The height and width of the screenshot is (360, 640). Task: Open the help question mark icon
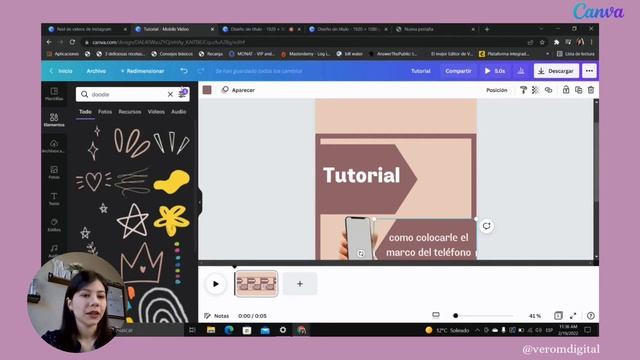point(591,316)
